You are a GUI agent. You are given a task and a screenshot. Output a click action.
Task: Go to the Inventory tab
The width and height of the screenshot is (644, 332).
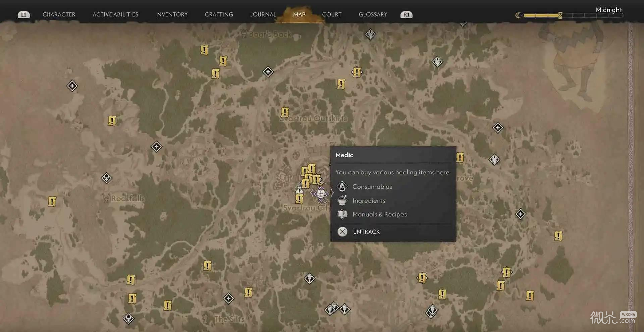pyautogui.click(x=171, y=14)
